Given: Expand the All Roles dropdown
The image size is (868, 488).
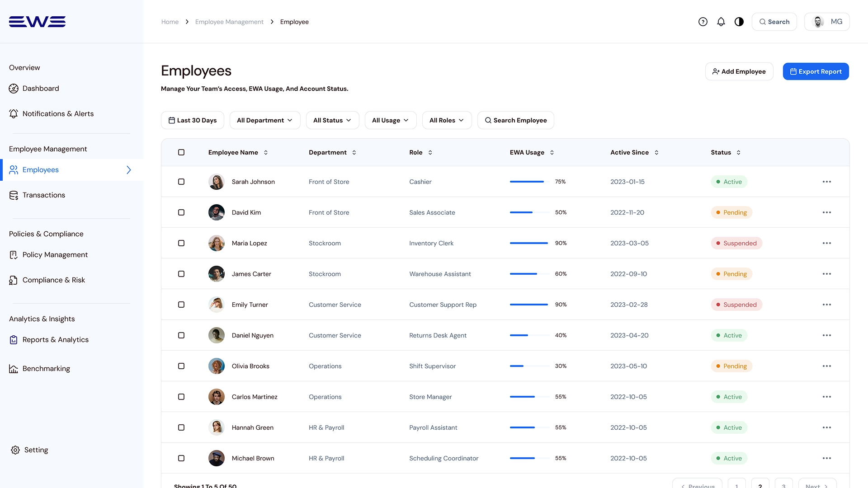Looking at the screenshot, I should (447, 120).
